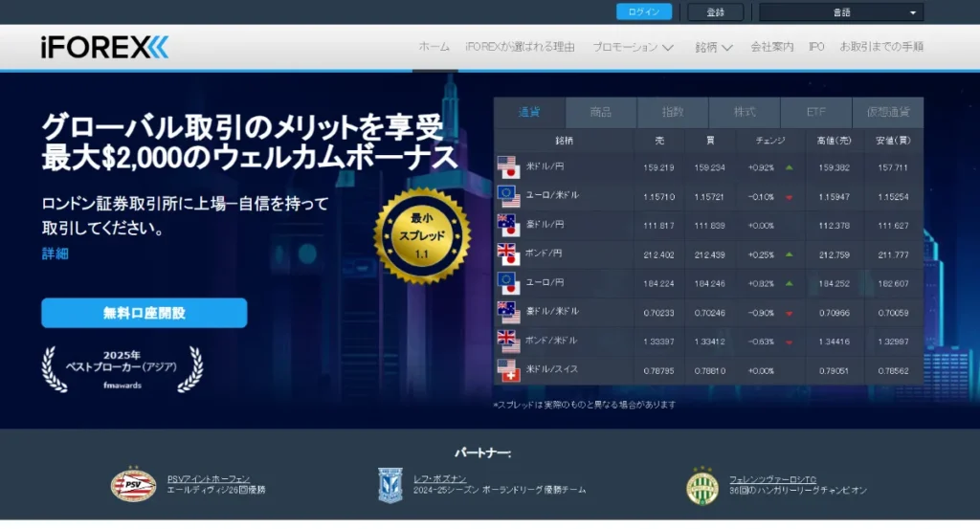
Task: Click buy price 212.439
Action: point(709,254)
